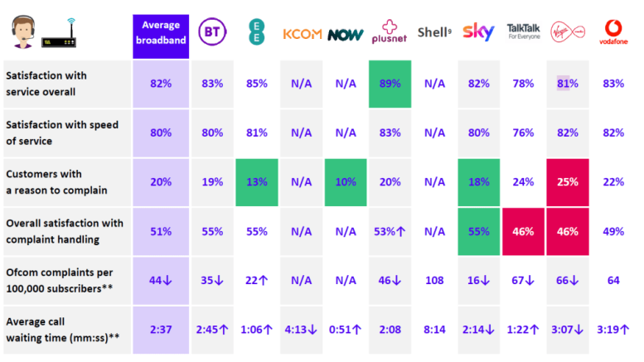Click the Ofcom complaints per 100,000 subscribers label
Screen dimensions: 644x362
click(62, 280)
